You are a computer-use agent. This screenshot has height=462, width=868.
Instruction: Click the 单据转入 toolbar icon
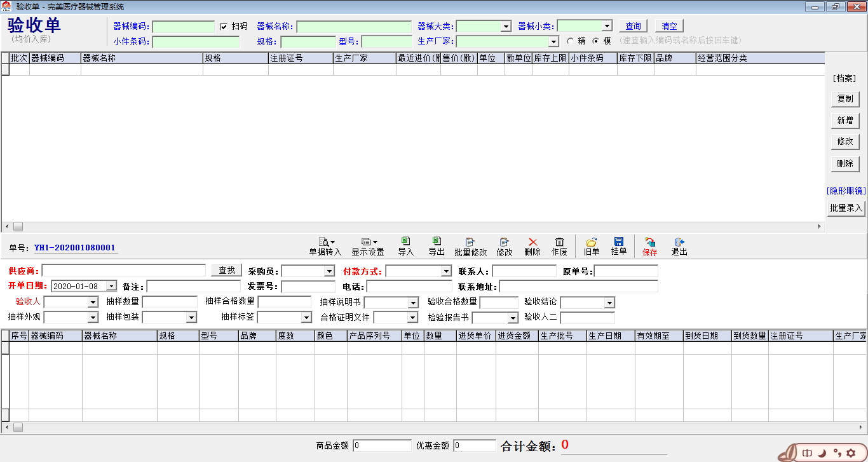point(325,242)
